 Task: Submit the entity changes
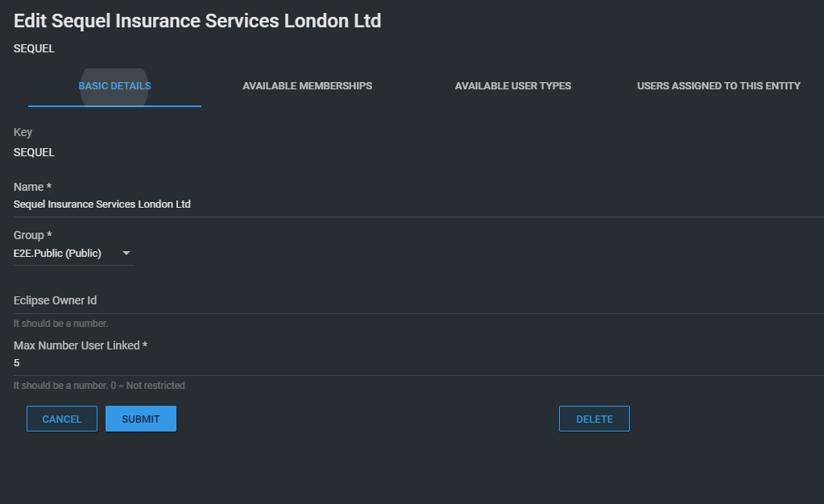pos(141,419)
